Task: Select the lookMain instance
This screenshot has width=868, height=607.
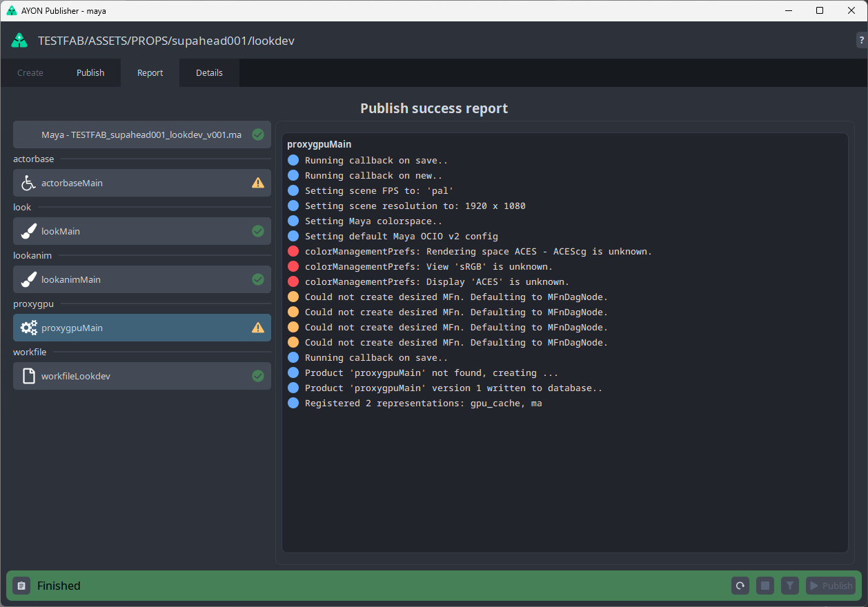Action: pyautogui.click(x=142, y=231)
